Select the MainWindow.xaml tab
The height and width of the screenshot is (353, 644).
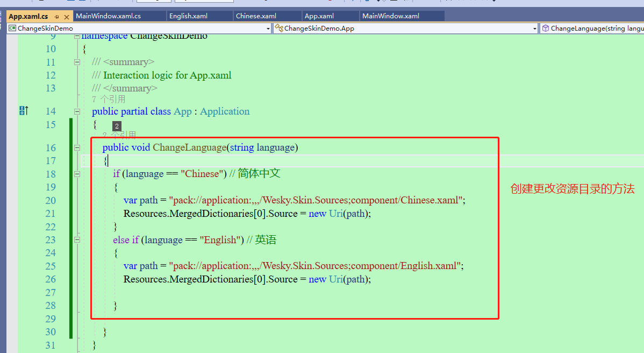click(390, 16)
